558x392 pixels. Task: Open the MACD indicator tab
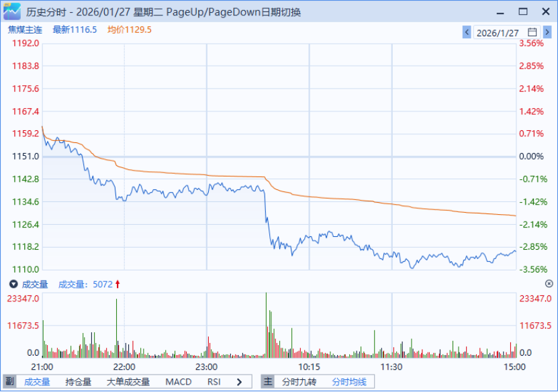click(x=178, y=382)
